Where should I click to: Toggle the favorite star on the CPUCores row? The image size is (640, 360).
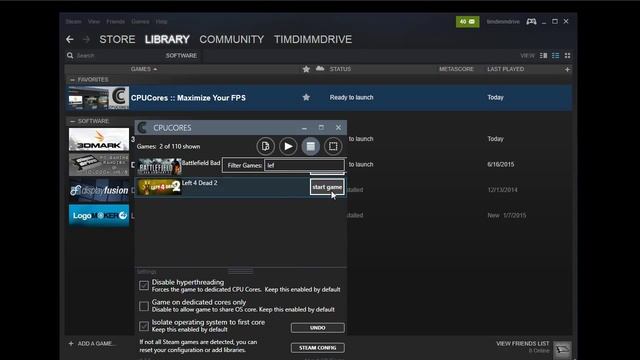[306, 97]
